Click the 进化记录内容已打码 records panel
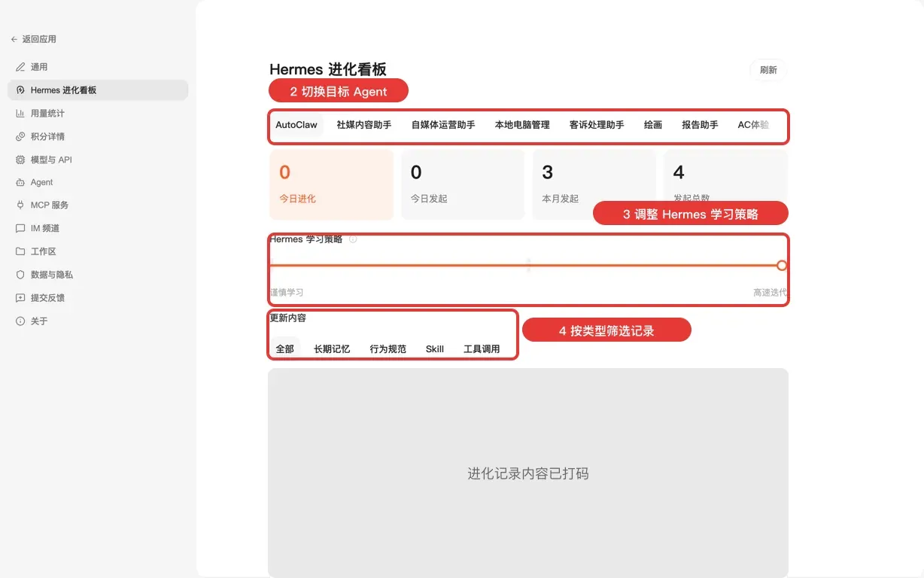 [x=528, y=473]
